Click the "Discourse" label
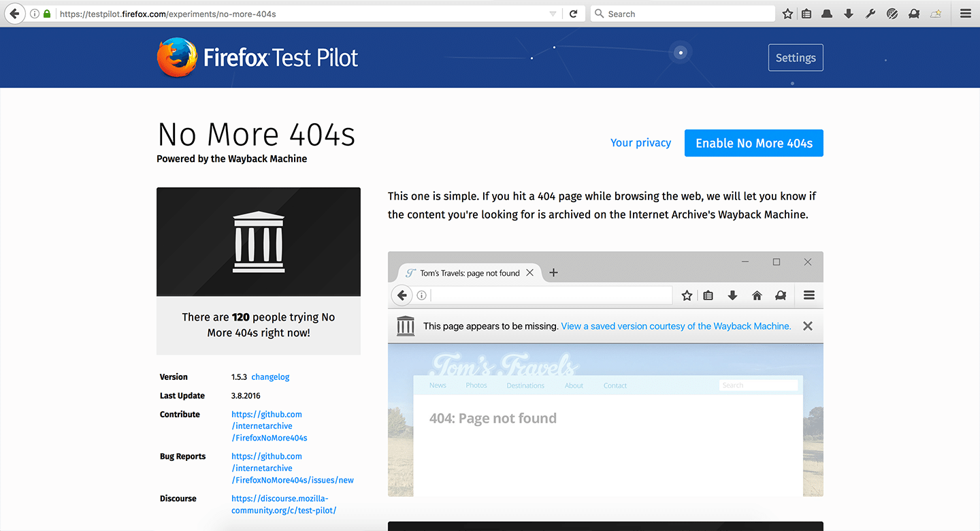Viewport: 980px width, 531px height. pyautogui.click(x=178, y=499)
